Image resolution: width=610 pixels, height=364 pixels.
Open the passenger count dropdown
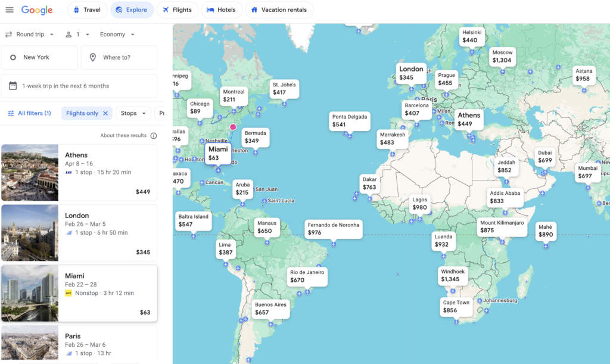[x=77, y=34]
